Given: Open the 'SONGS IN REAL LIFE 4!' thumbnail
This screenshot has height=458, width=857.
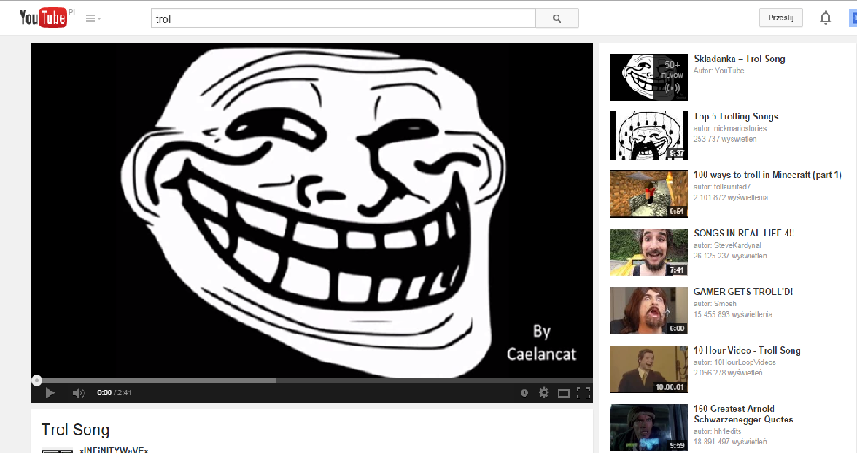Looking at the screenshot, I should [x=649, y=253].
